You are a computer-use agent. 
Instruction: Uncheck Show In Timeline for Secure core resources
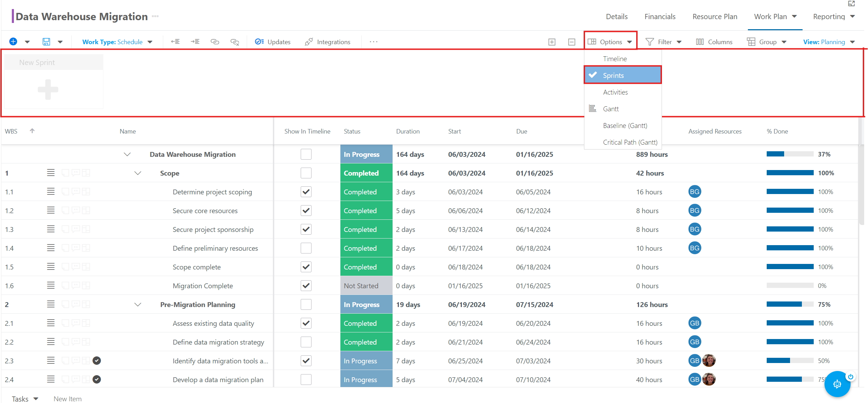pyautogui.click(x=306, y=211)
